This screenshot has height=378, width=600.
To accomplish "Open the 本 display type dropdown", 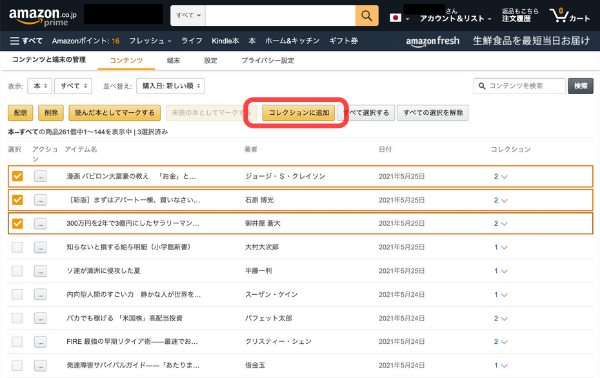I will tap(40, 86).
